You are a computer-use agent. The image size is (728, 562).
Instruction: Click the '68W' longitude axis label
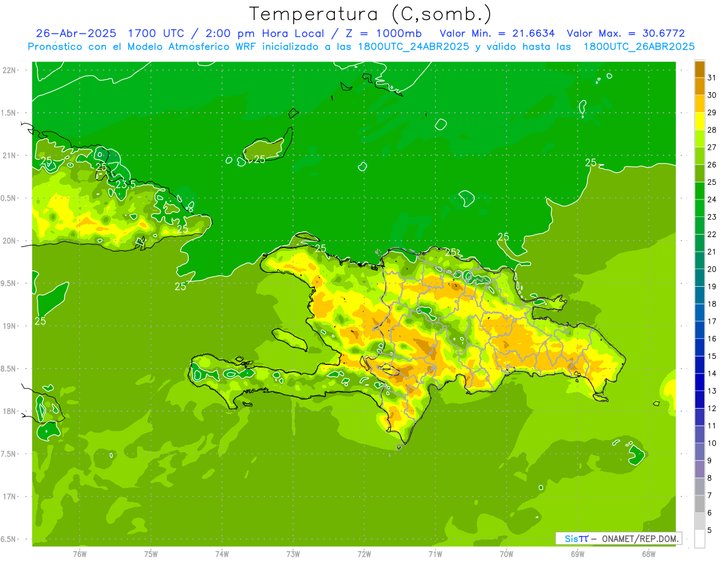pyautogui.click(x=649, y=554)
